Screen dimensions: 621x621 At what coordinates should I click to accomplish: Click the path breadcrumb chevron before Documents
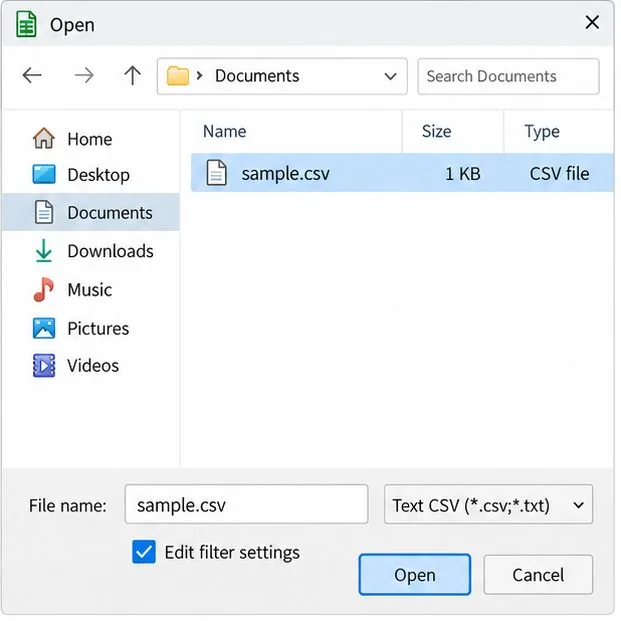199,75
